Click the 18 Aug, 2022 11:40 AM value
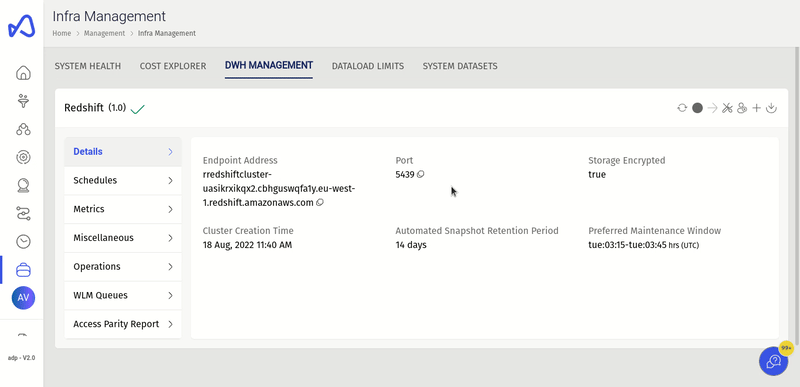Image resolution: width=800 pixels, height=387 pixels. [247, 245]
